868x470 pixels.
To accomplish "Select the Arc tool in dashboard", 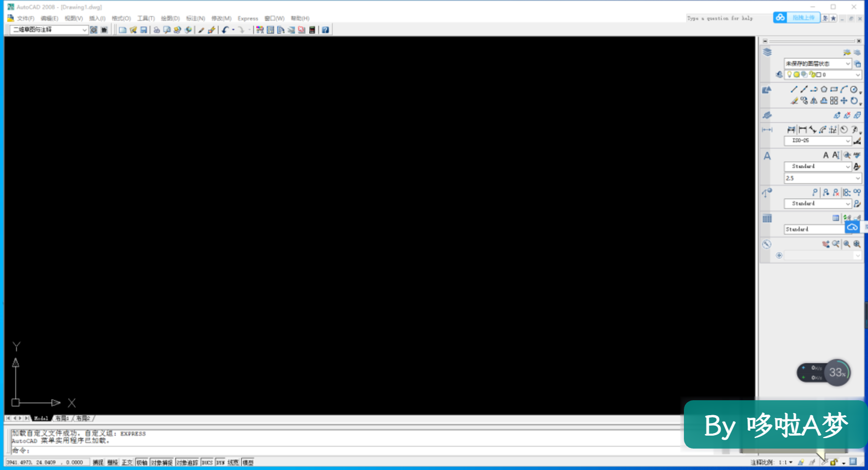I will [x=844, y=90].
